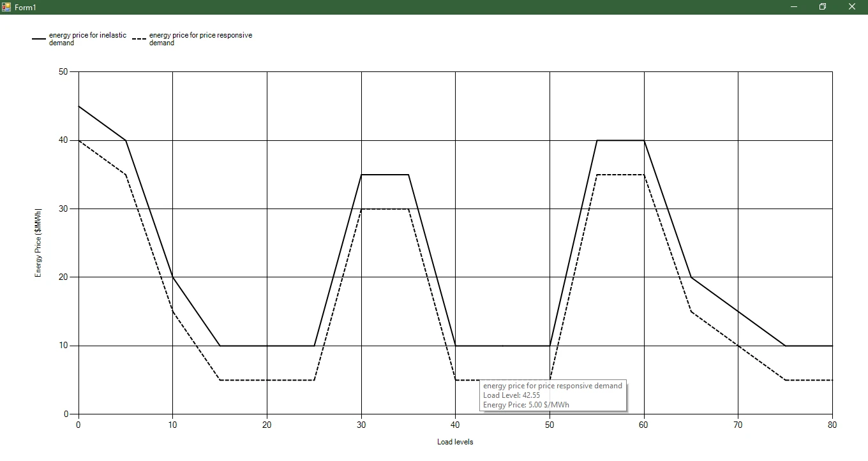This screenshot has width=868, height=461.
Task: Minimize the Form1 window
Action: [x=794, y=7]
